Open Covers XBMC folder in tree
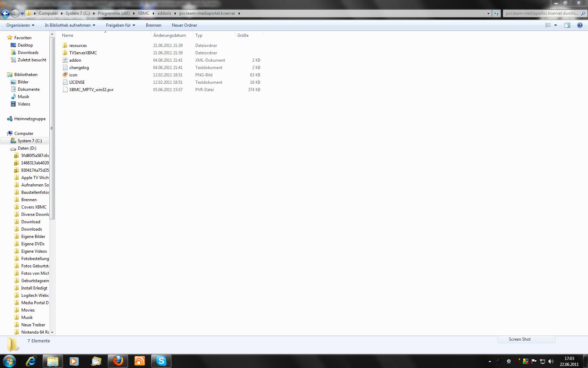The image size is (588, 368). pos(34,207)
